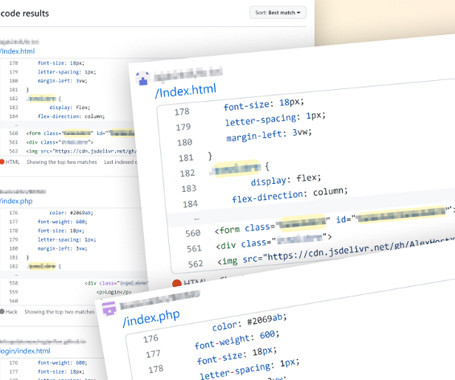The image size is (455, 380).
Task: Select line number 178 in enlarged /Index.html card
Action: point(182,112)
